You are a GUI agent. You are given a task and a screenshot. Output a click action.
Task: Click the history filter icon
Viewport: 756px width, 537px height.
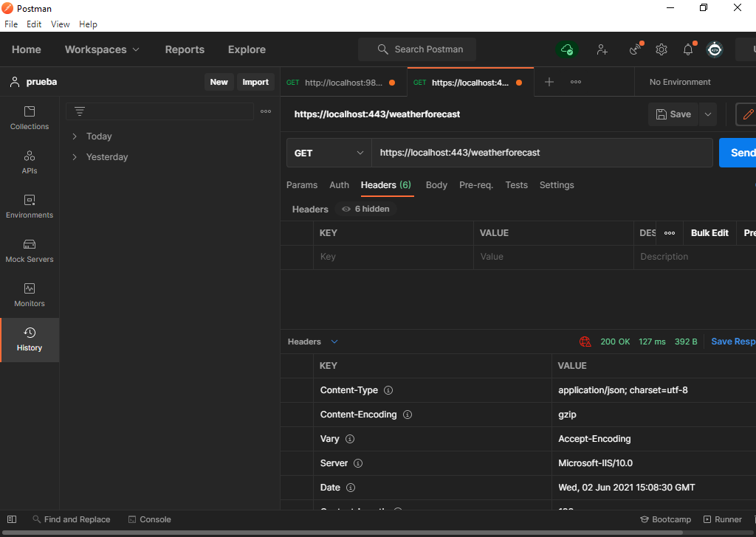coord(80,111)
